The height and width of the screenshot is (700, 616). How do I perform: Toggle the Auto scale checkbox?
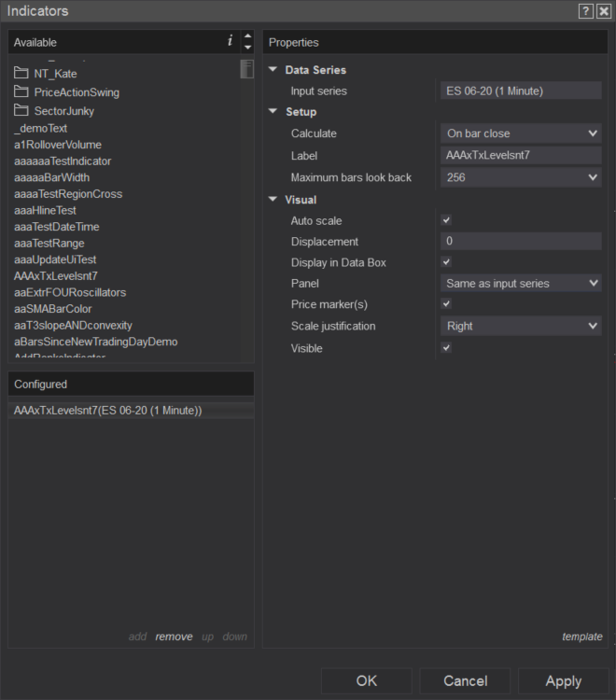(446, 220)
